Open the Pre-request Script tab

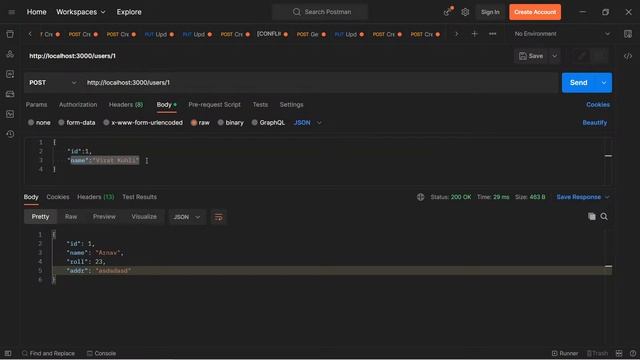point(214,105)
